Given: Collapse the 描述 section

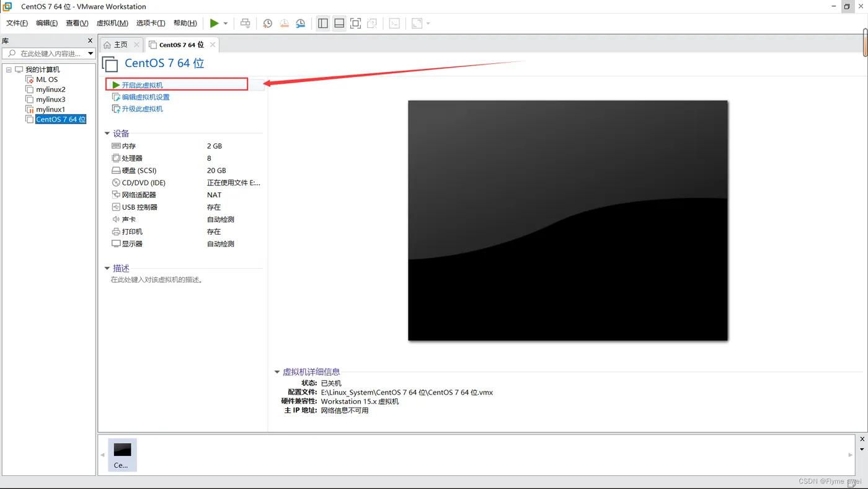Looking at the screenshot, I should point(107,268).
